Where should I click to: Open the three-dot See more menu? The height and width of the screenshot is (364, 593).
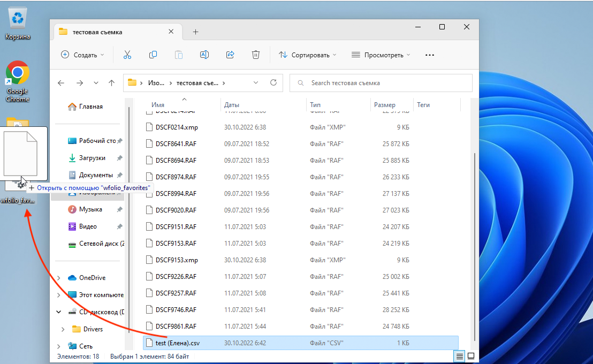pyautogui.click(x=429, y=55)
